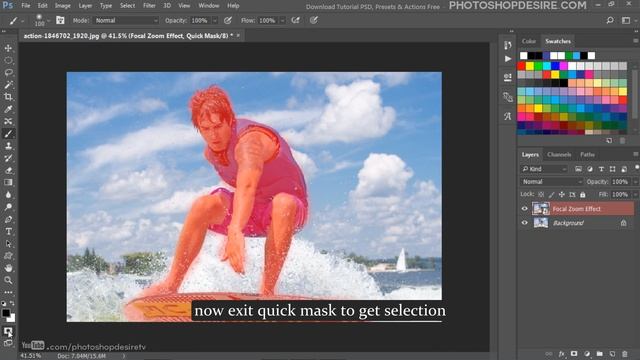This screenshot has height=360, width=640.
Task: Open the Flow dropdown arrow
Action: pyautogui.click(x=282, y=20)
